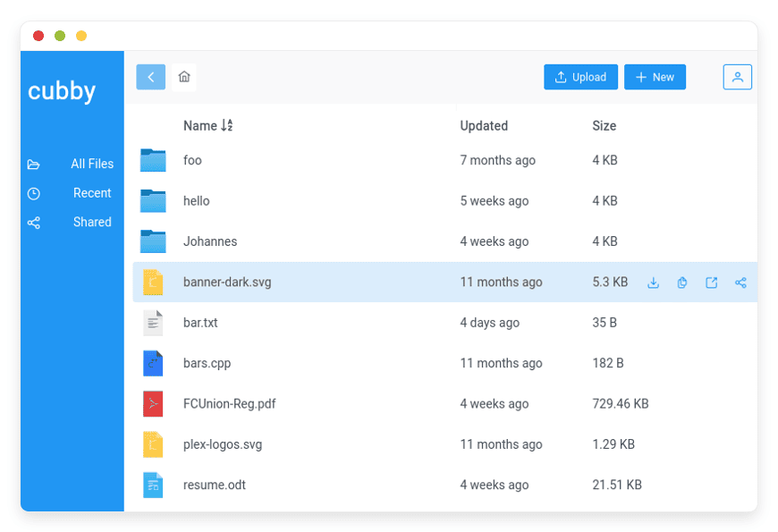Sort by the Name column header

(200, 126)
